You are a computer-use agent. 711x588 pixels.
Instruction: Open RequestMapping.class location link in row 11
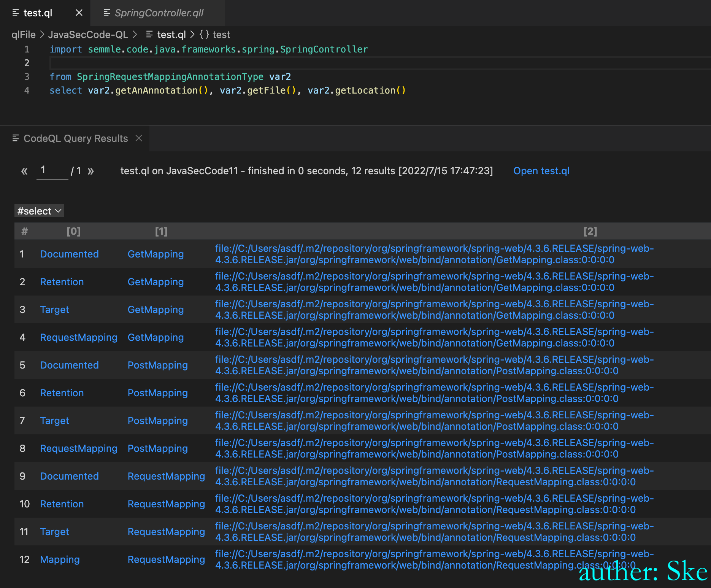click(x=434, y=532)
